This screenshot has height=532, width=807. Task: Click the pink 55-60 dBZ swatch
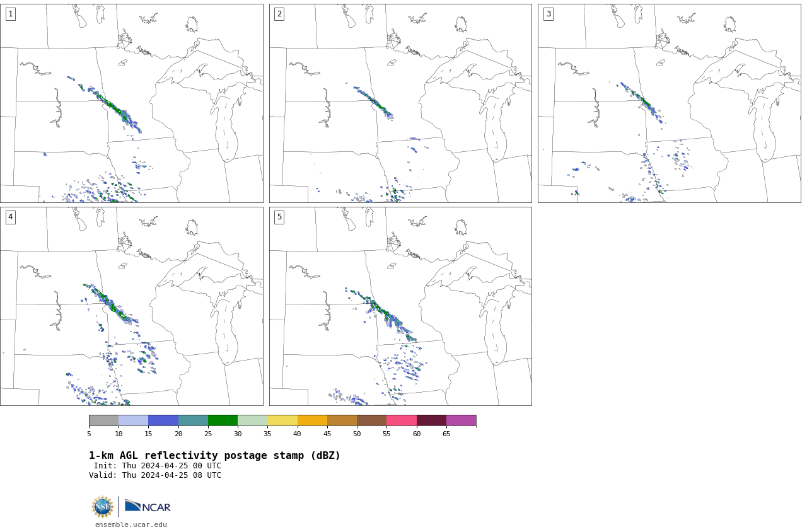tap(402, 420)
